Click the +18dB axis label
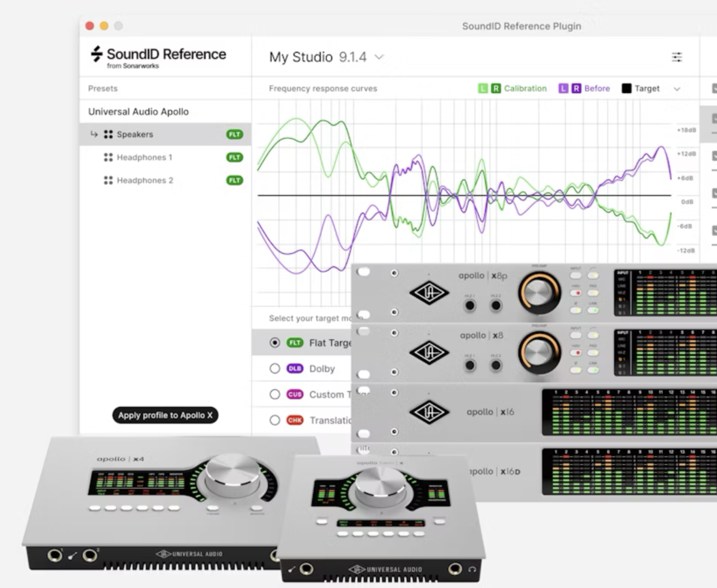Image resolution: width=717 pixels, height=588 pixels. click(x=687, y=130)
